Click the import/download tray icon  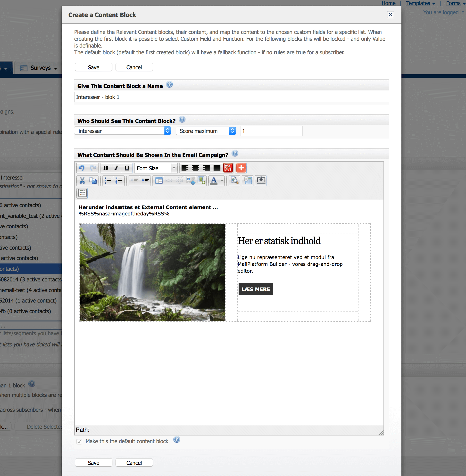click(261, 181)
